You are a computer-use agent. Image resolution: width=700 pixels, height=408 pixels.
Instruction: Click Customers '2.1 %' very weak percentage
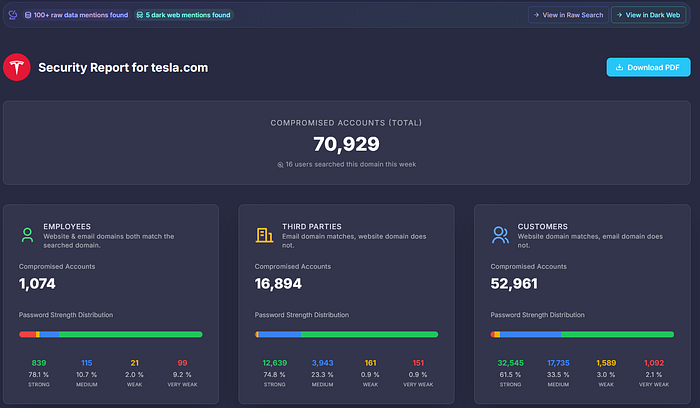654,375
